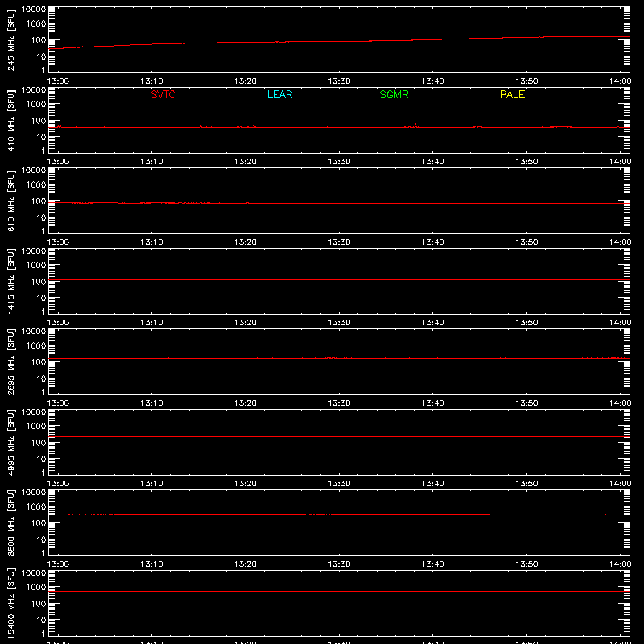Screen dimensions: 644x644
Task: Select the 8800 MHz [SFU] axis title
Action: (10, 523)
